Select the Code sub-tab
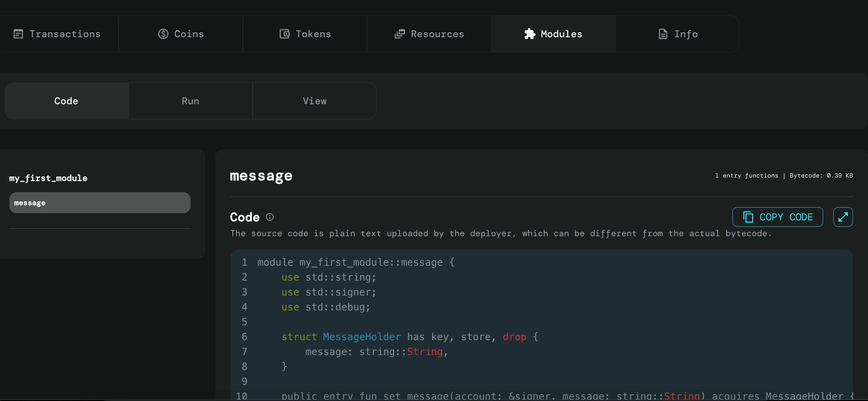This screenshot has width=868, height=401. point(66,101)
